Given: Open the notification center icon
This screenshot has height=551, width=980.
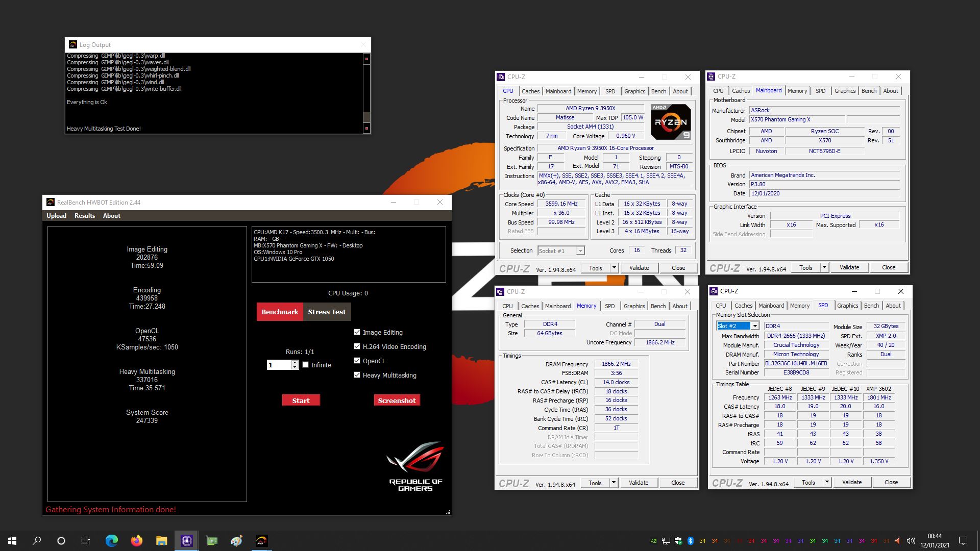Looking at the screenshot, I should tap(963, 541).
